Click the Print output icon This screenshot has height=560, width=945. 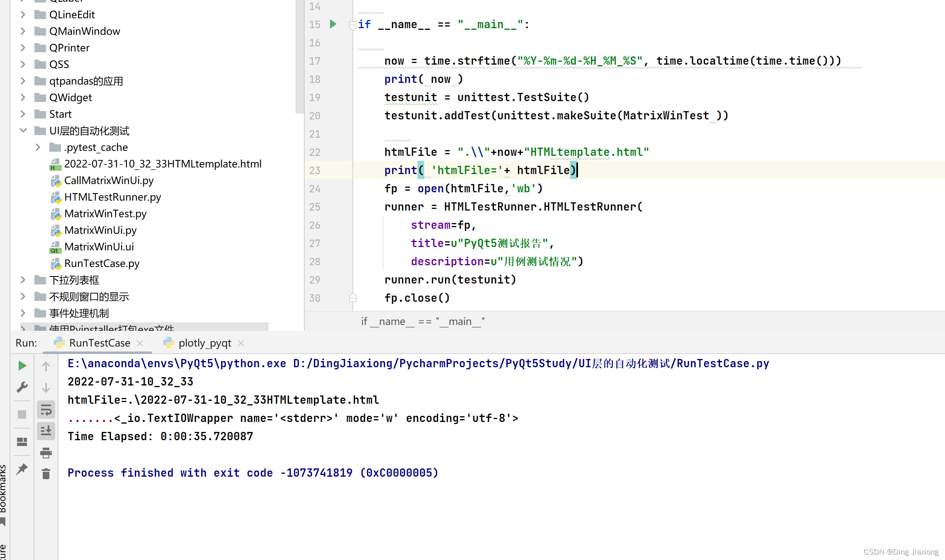46,453
